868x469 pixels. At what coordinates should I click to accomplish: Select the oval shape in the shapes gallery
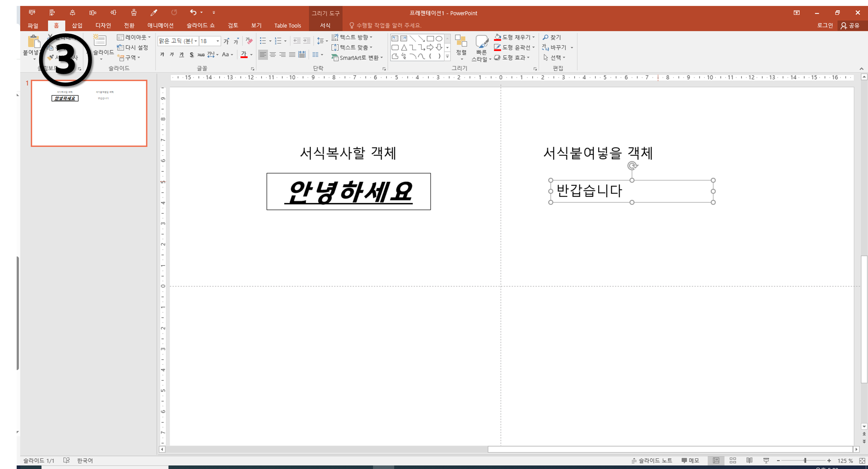pyautogui.click(x=439, y=38)
